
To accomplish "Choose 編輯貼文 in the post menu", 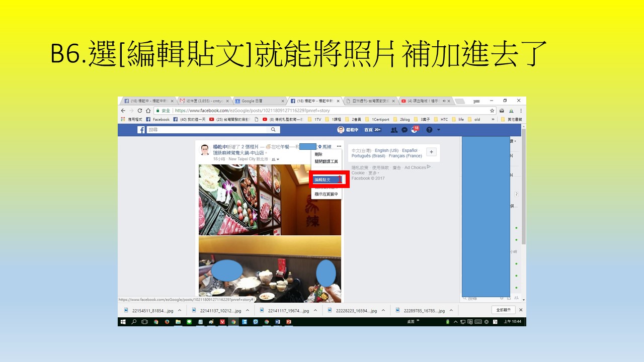I will point(326,179).
